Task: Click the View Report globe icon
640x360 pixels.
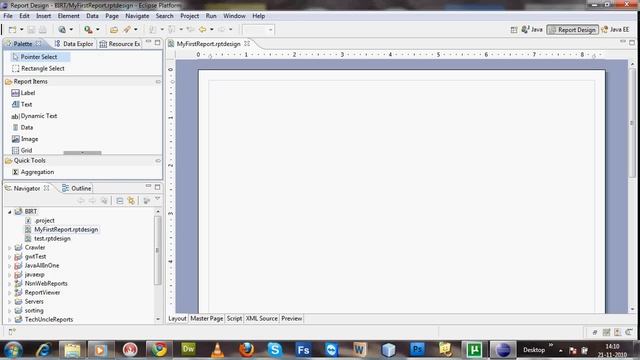Action: (x=62, y=29)
